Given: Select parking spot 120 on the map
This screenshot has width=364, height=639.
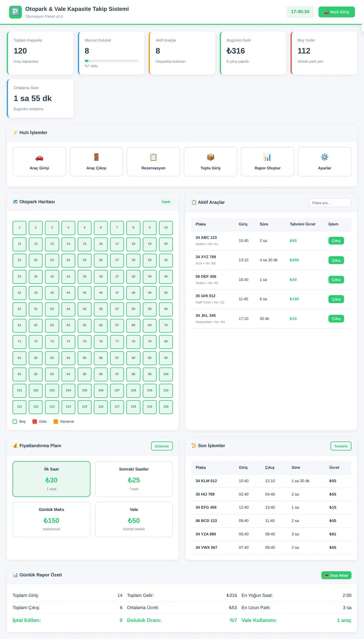Looking at the screenshot, I should click(166, 407).
